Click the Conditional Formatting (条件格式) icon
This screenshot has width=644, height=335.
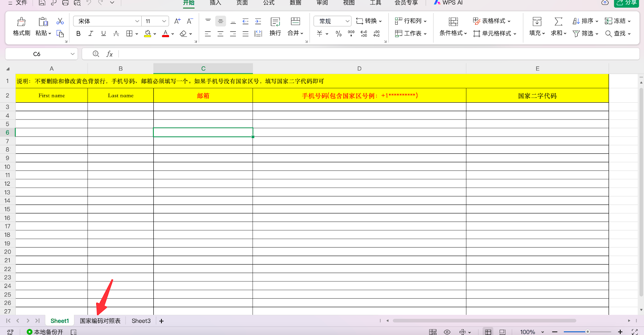[453, 22]
